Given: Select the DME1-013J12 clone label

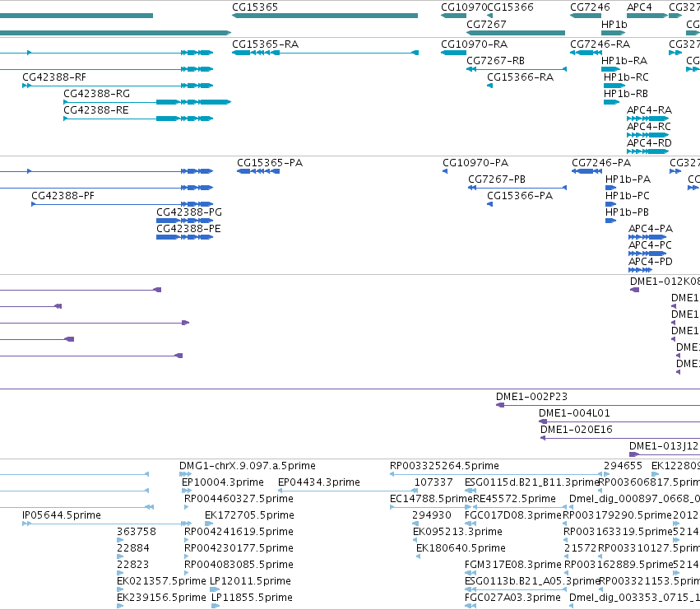Looking at the screenshot, I should (663, 446).
